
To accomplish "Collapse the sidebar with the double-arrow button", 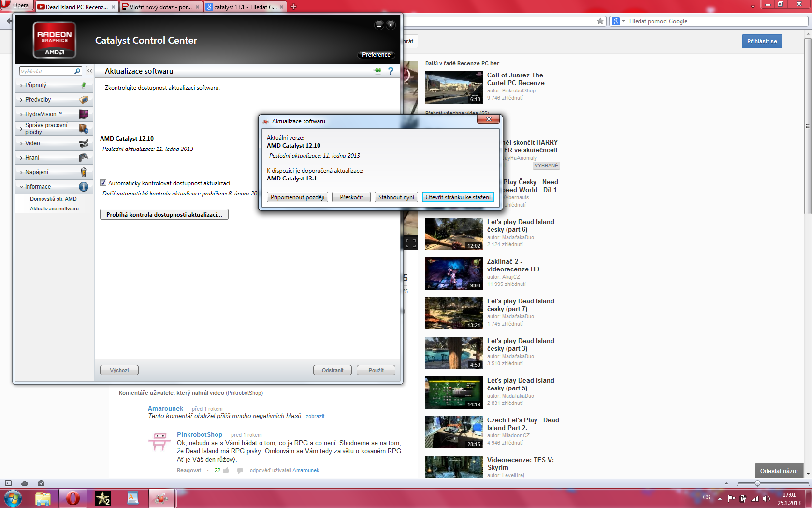I will tap(89, 71).
